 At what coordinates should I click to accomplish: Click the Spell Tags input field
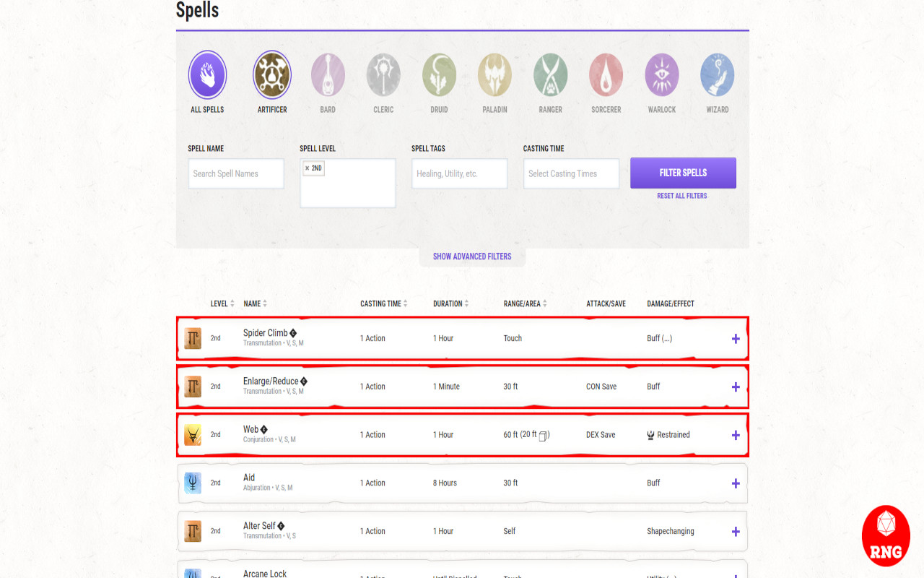(459, 173)
